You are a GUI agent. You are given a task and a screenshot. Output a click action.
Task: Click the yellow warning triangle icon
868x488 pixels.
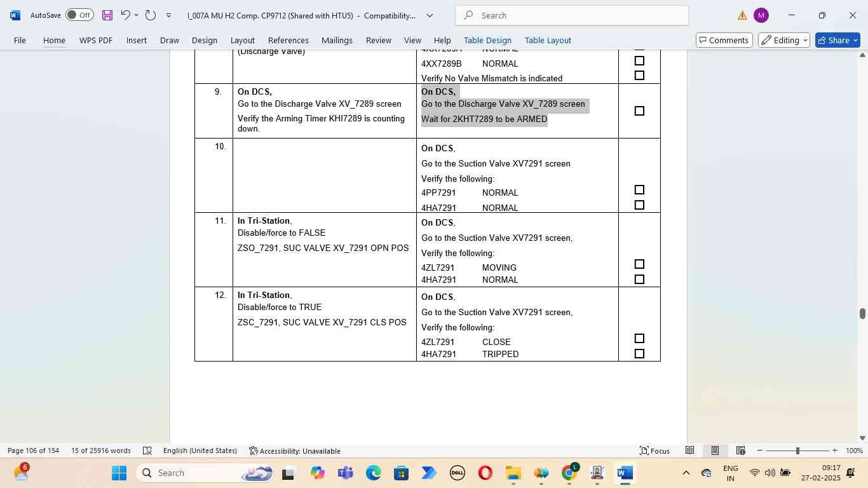tap(742, 15)
